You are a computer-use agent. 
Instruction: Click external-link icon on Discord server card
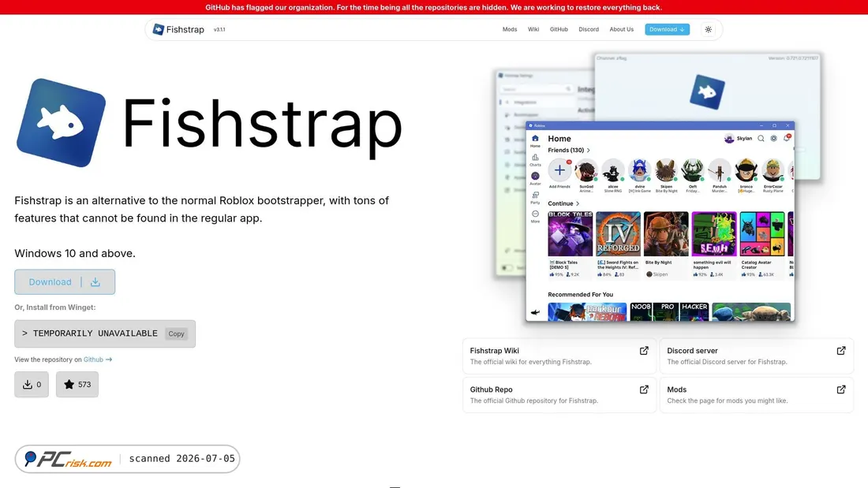[x=841, y=351]
